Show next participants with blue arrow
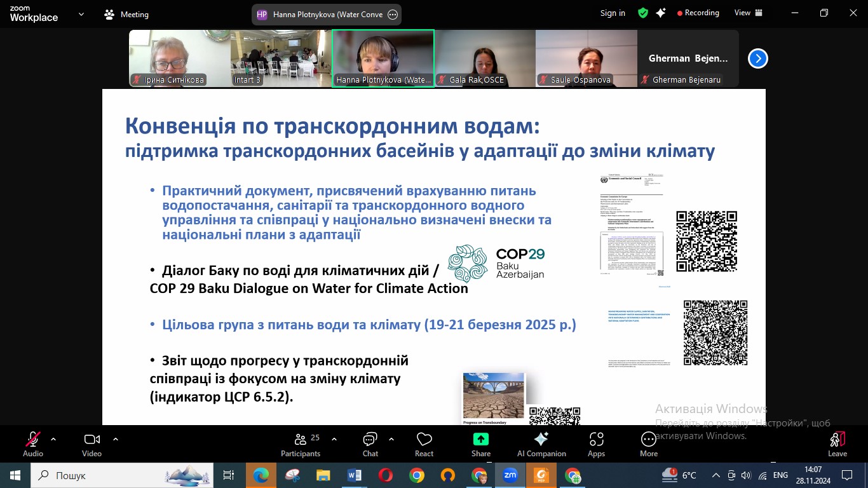868x488 pixels. click(757, 58)
